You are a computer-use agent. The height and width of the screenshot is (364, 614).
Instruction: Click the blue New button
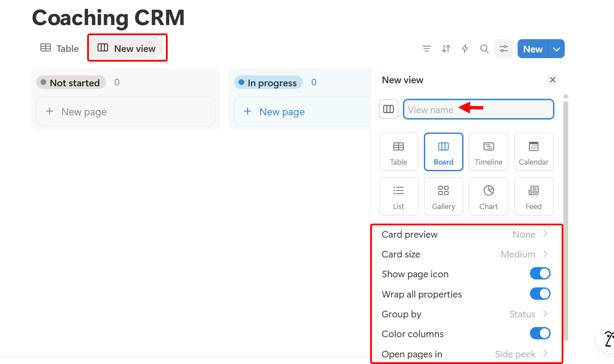532,48
